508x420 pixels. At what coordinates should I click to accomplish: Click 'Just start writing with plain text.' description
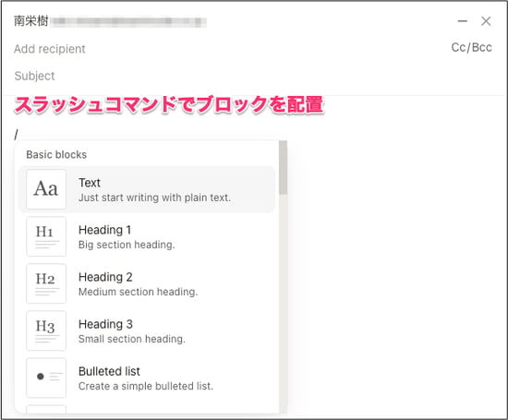tap(155, 198)
